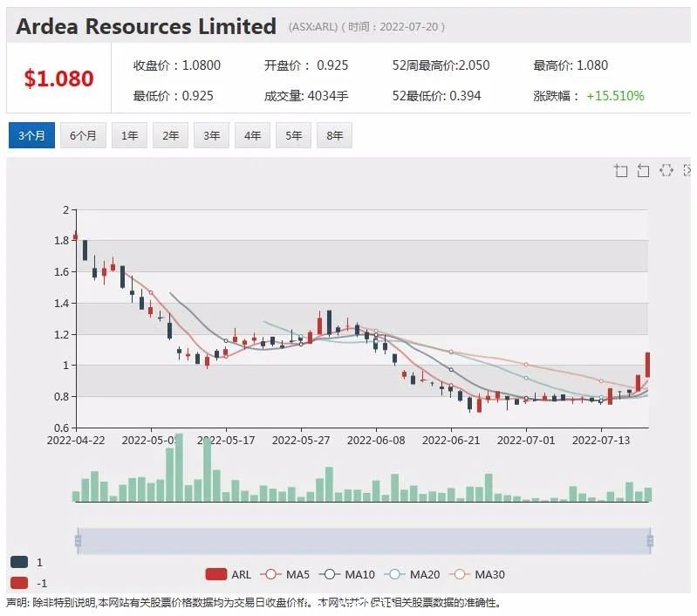Click the Ardea Resources Limited title
The height and width of the screenshot is (616, 697).
[x=147, y=26]
